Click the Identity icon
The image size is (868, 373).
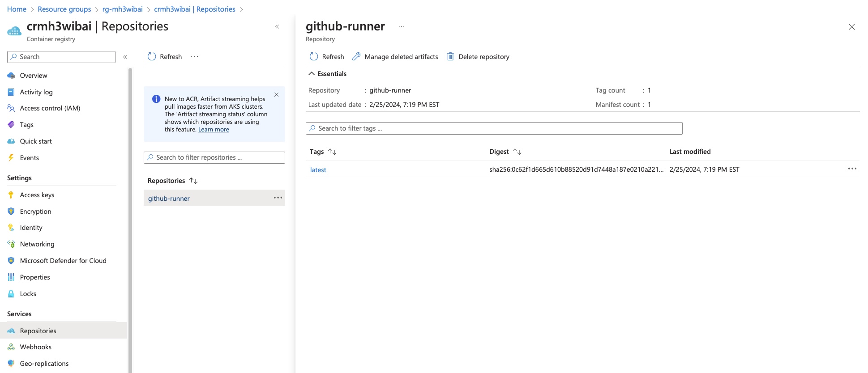click(11, 228)
